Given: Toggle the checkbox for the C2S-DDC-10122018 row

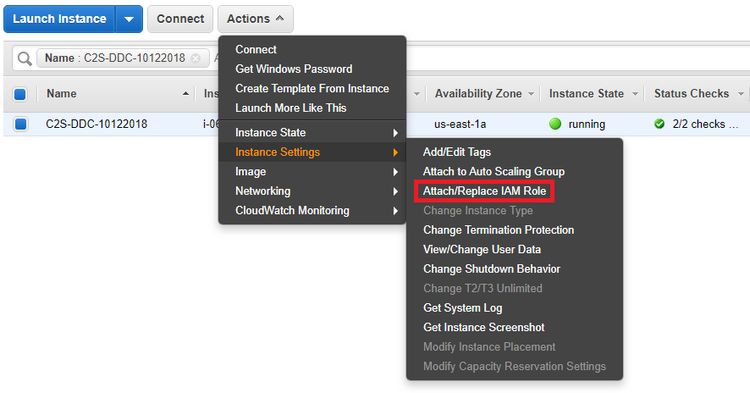Looking at the screenshot, I should coord(20,124).
